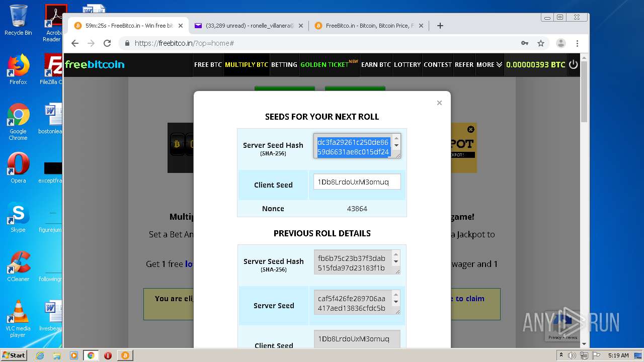Expand the MORE dropdown menu

point(490,64)
